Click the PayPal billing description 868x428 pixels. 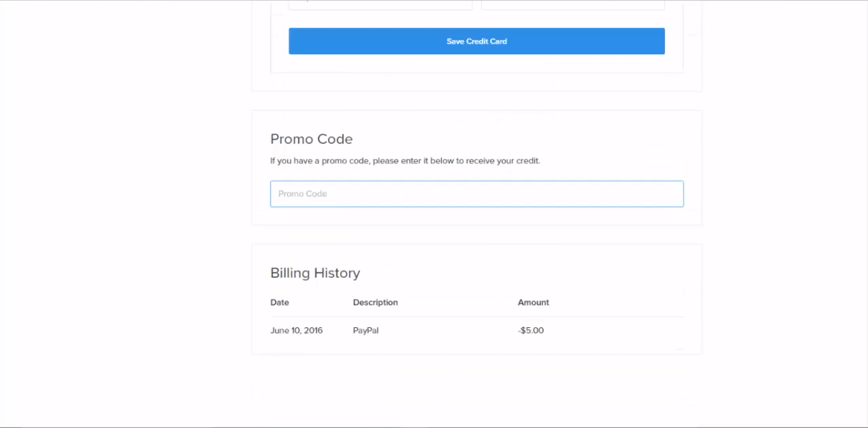click(366, 330)
